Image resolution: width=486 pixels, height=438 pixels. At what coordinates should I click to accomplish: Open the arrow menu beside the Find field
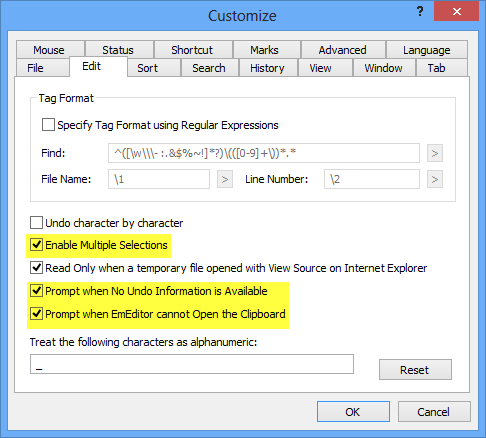[435, 153]
